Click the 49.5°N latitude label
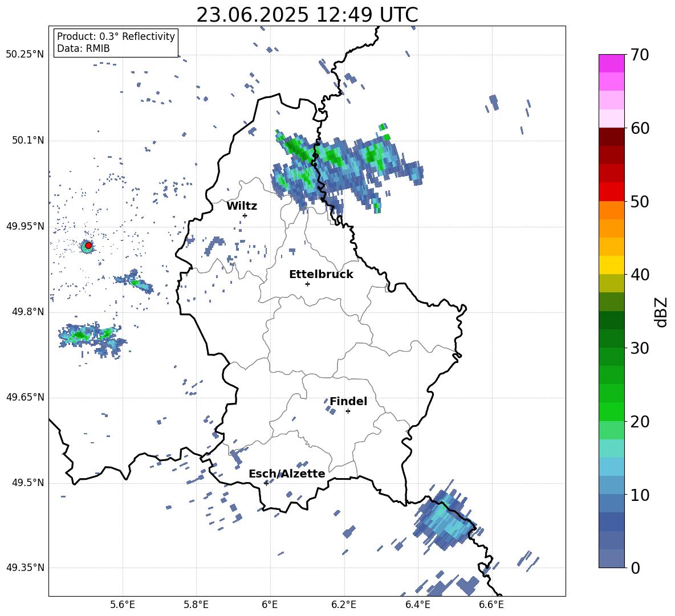The image size is (675, 616). pos(28,483)
